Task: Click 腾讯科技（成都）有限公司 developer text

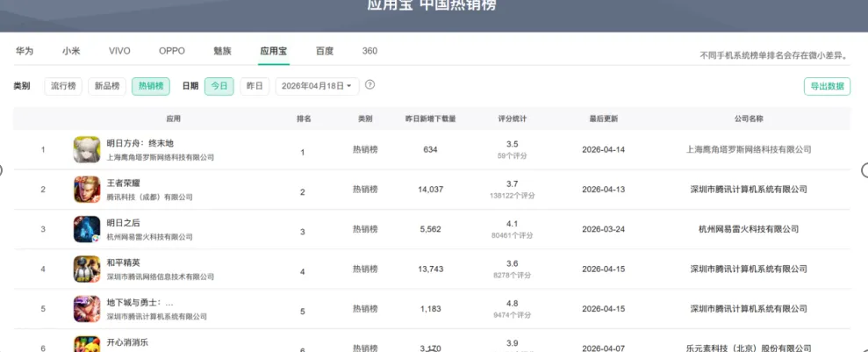Action: click(x=149, y=197)
